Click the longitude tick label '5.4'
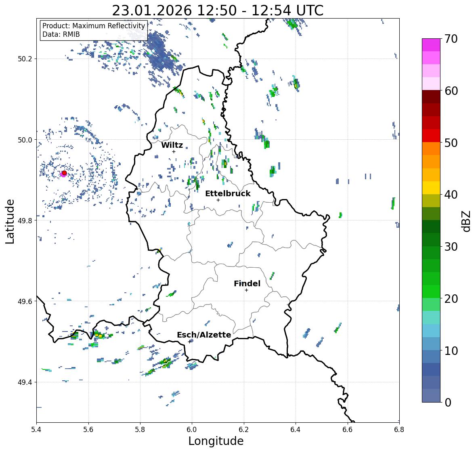This screenshot has width=476, height=451. [x=36, y=430]
